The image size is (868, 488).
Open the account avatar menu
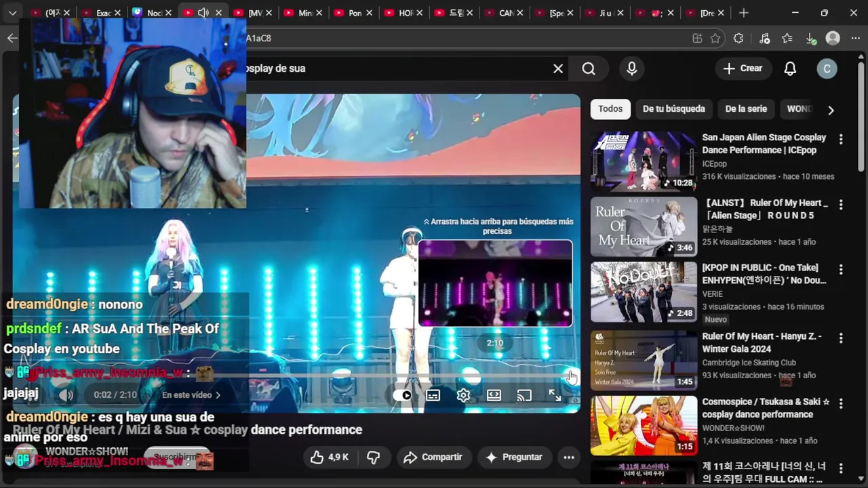click(827, 68)
